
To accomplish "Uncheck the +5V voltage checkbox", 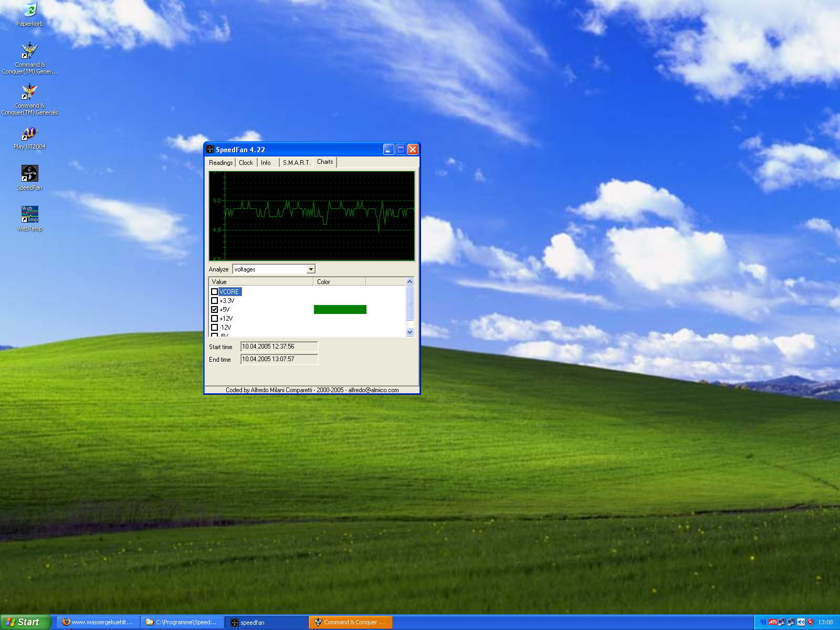I will point(214,310).
